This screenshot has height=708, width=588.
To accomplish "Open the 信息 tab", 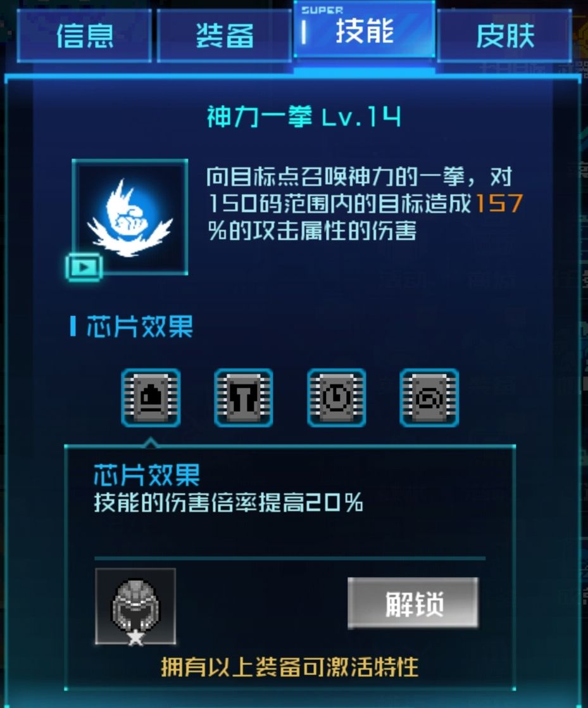I will (84, 35).
